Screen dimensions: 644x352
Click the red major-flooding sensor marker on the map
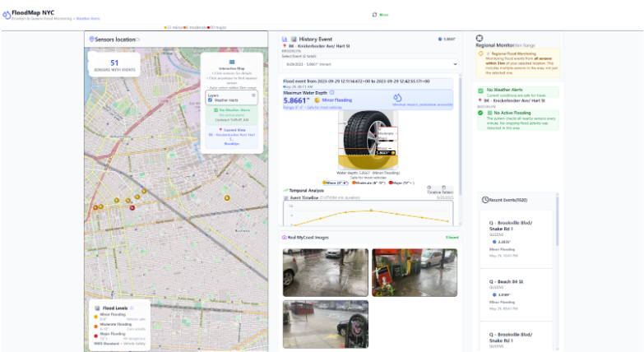point(132,208)
